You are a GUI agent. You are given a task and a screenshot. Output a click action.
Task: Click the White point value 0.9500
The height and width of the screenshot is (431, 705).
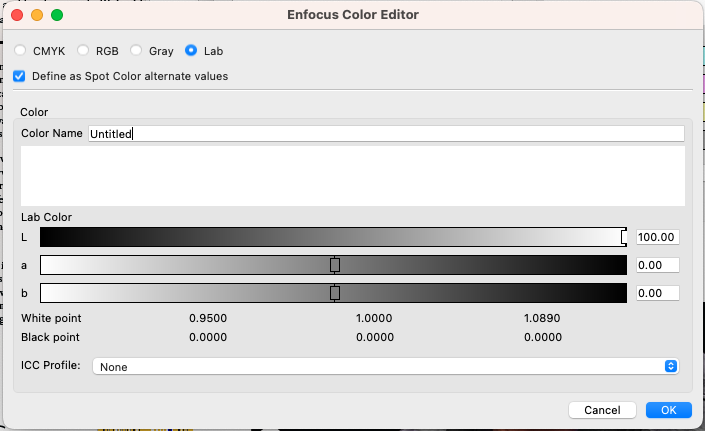tap(208, 318)
